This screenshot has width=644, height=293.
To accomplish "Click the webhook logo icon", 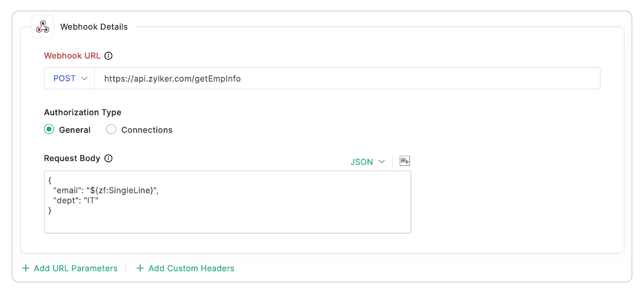I will [x=43, y=27].
